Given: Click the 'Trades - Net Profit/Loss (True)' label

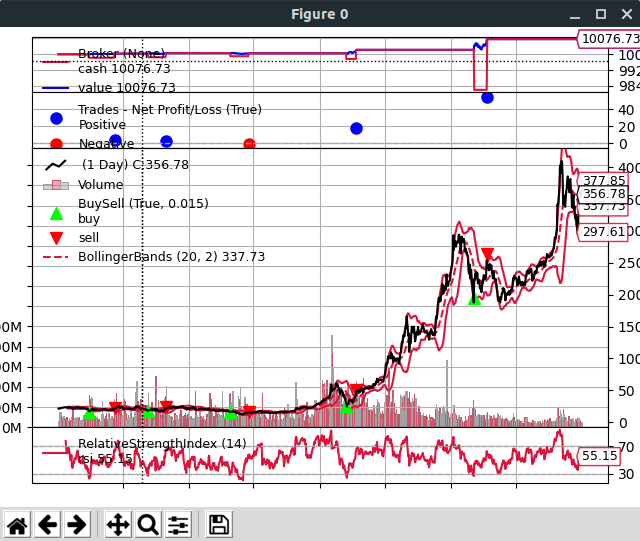Looking at the screenshot, I should coord(170,109).
